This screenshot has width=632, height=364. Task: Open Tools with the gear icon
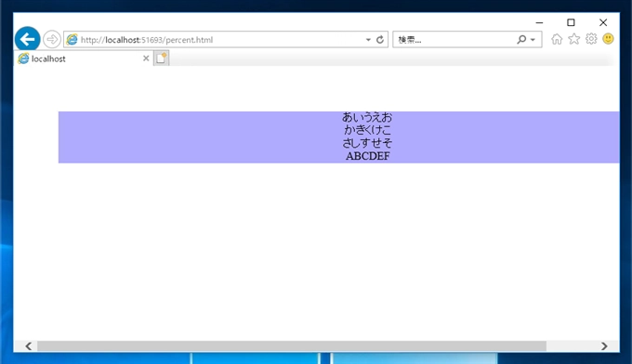point(591,39)
